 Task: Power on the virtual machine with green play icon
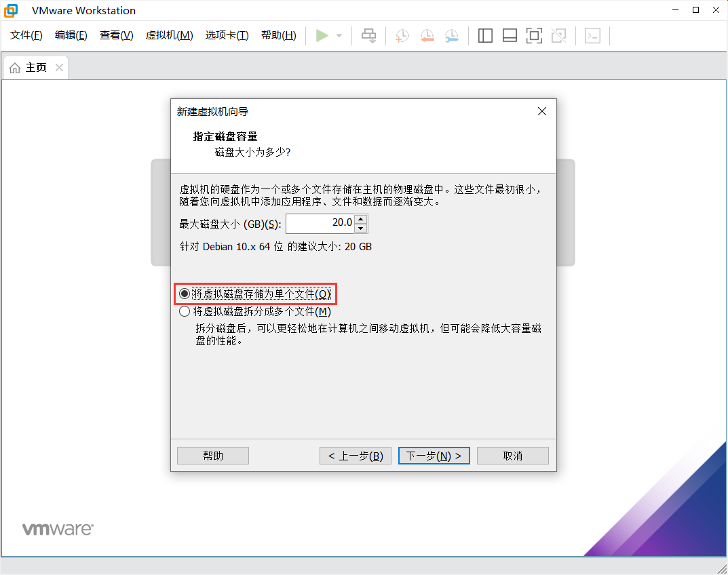[323, 35]
